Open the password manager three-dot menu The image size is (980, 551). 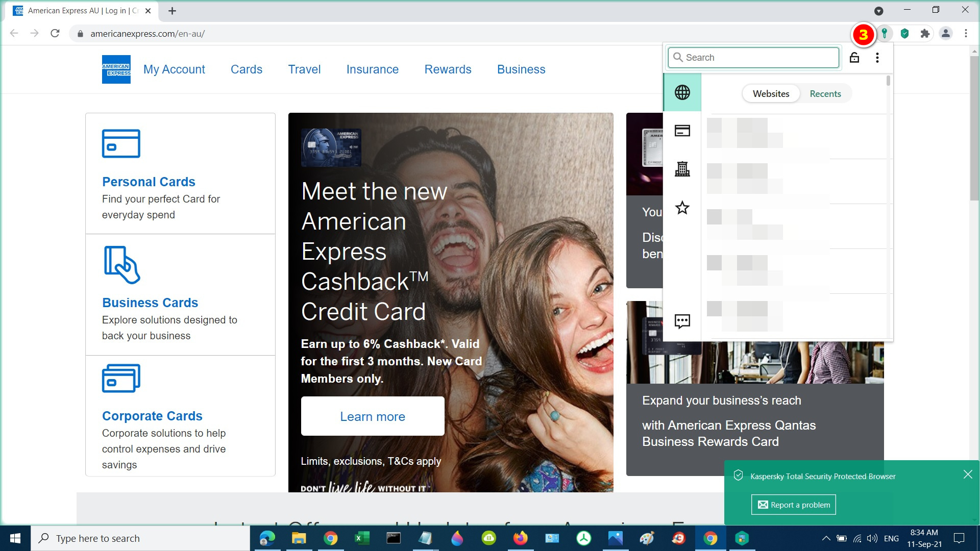tap(877, 58)
